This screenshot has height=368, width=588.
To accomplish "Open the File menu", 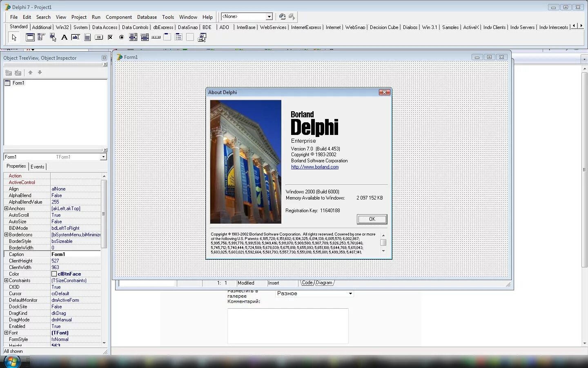I will (14, 17).
